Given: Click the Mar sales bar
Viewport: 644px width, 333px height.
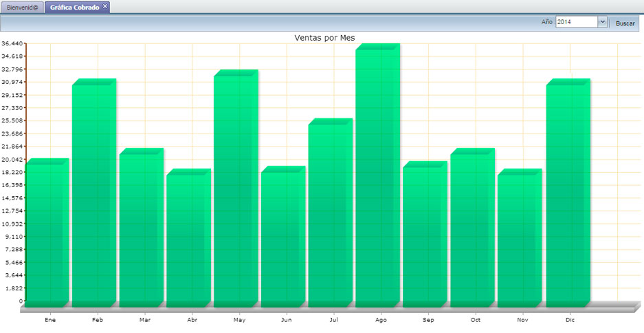Looking at the screenshot, I should click(x=140, y=229).
